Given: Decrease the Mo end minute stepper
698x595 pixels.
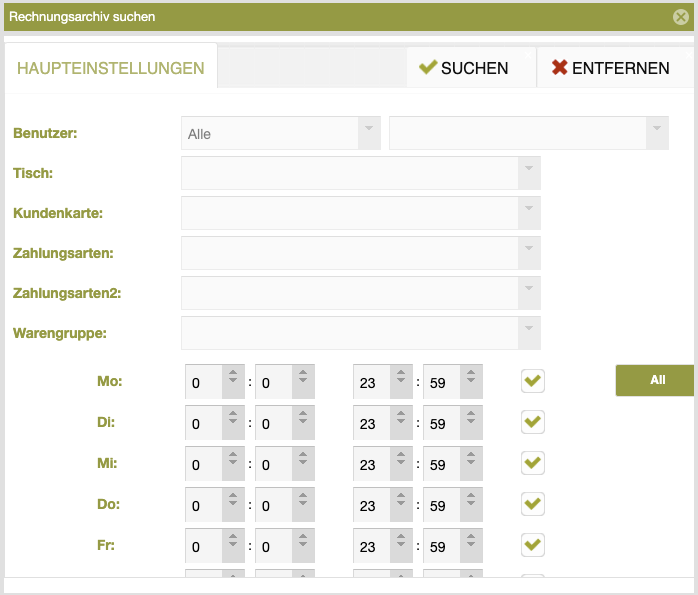Looking at the screenshot, I should [x=471, y=389].
